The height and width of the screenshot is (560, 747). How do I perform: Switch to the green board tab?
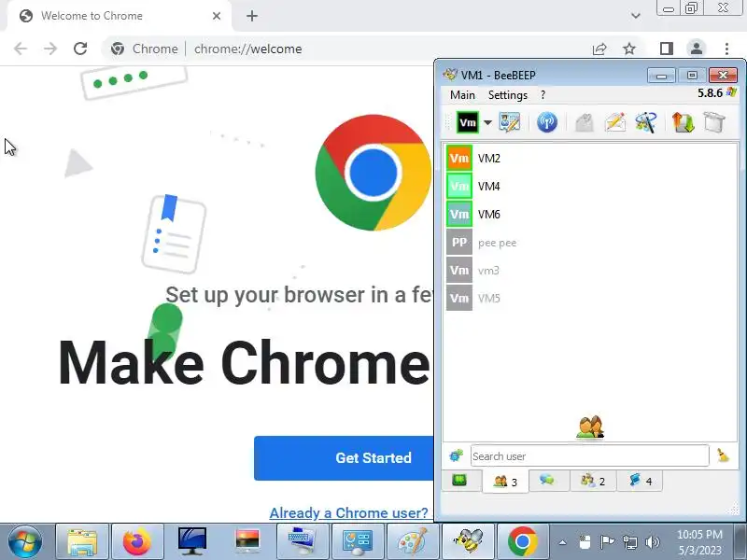(x=459, y=480)
